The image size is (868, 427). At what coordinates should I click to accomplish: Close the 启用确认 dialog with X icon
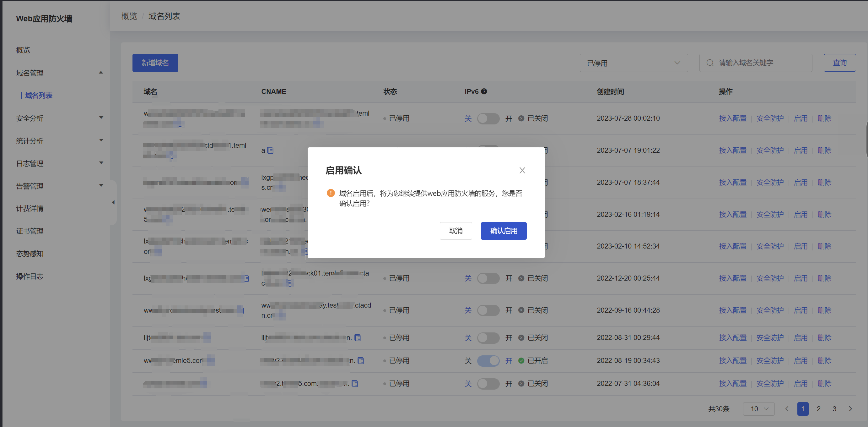(522, 170)
